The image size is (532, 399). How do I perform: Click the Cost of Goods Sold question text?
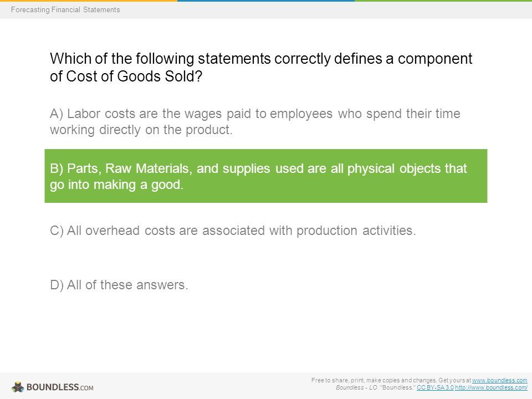[x=261, y=67]
